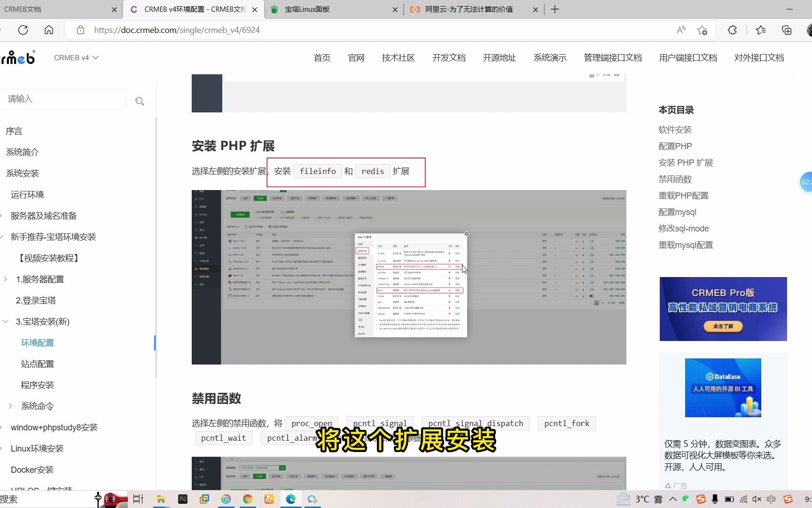
Task: Open VMware Workstation from the taskbar
Action: (204, 499)
